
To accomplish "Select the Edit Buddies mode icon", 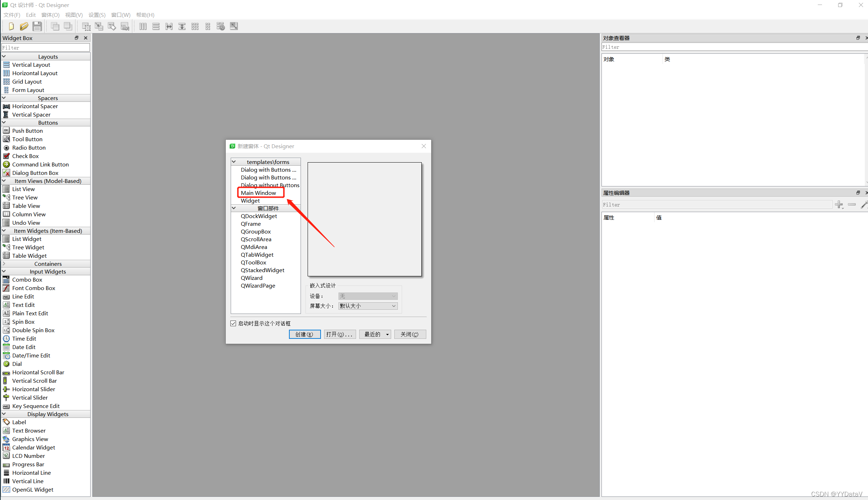I will pyautogui.click(x=112, y=26).
